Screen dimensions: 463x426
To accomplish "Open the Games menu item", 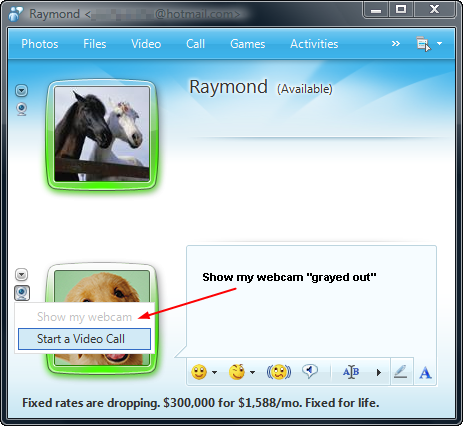I will click(x=248, y=44).
